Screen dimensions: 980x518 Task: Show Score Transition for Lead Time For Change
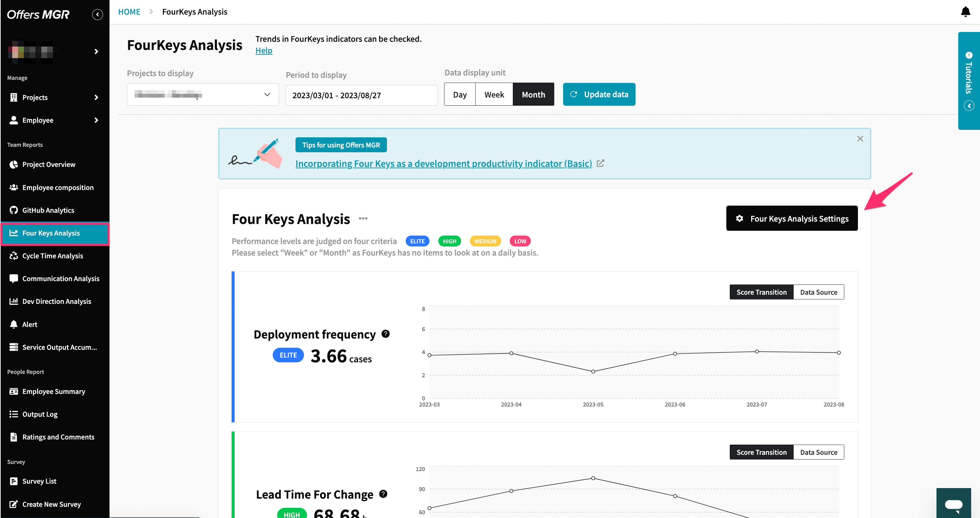(x=761, y=452)
